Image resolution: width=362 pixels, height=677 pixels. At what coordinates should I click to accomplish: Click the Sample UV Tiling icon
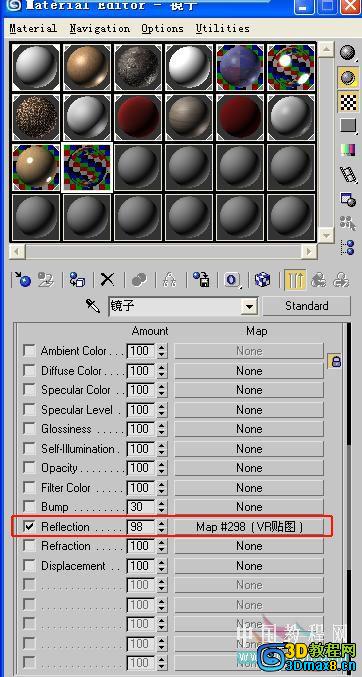pos(348,126)
